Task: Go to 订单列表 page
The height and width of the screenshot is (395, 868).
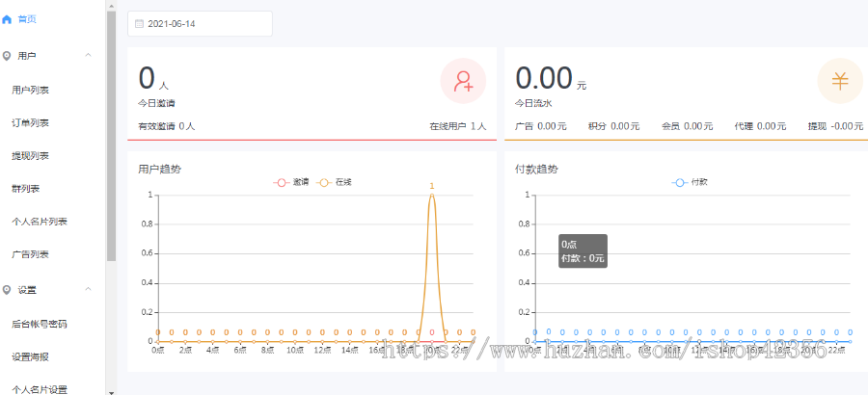Action: tap(31, 122)
